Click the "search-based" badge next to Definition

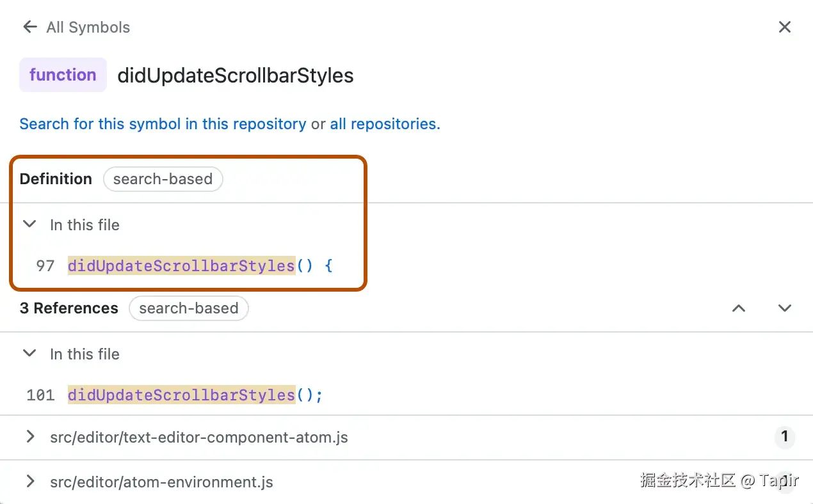pyautogui.click(x=163, y=179)
